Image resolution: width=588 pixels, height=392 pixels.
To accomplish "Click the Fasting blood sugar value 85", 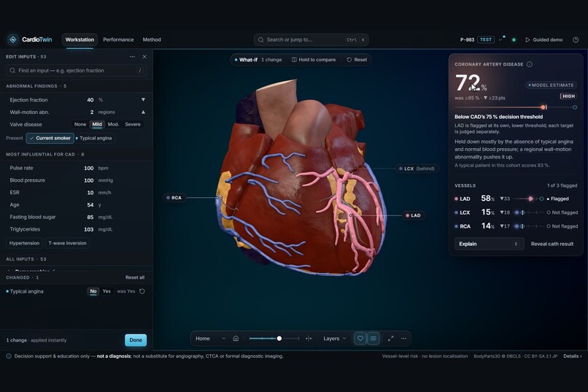I will click(x=90, y=217).
